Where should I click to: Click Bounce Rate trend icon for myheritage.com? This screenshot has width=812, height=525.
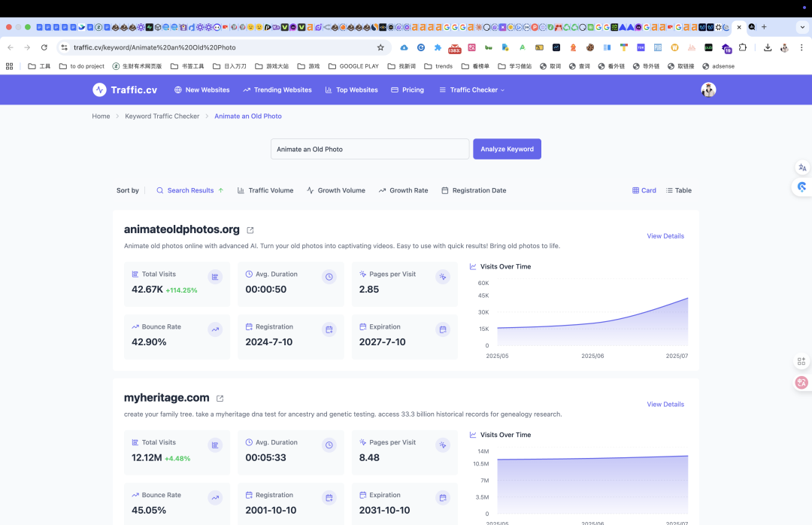(x=215, y=498)
